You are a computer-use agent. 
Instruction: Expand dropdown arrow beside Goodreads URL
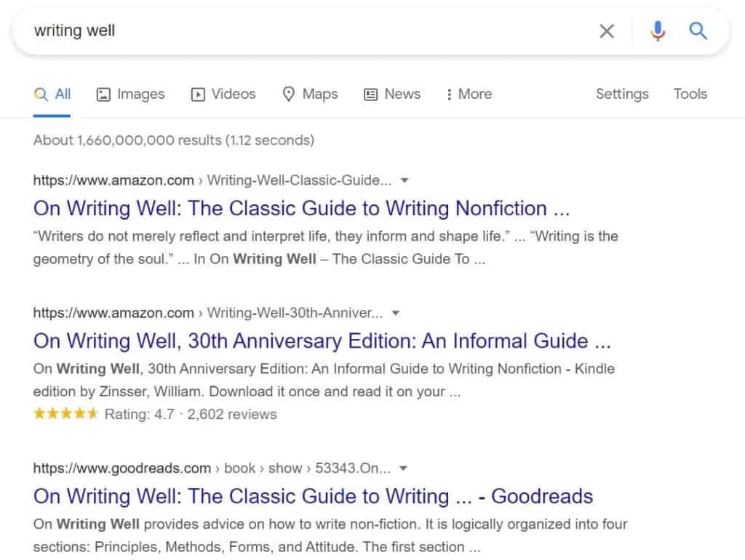click(x=404, y=468)
